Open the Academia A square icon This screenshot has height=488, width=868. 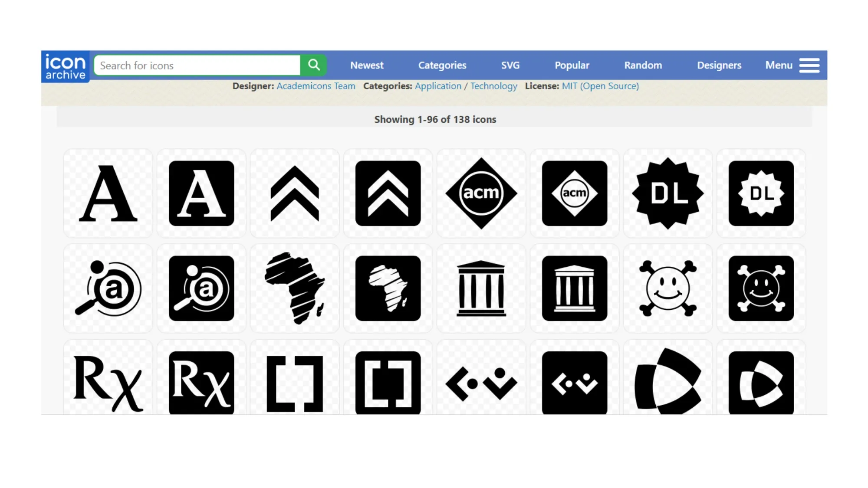[201, 193]
